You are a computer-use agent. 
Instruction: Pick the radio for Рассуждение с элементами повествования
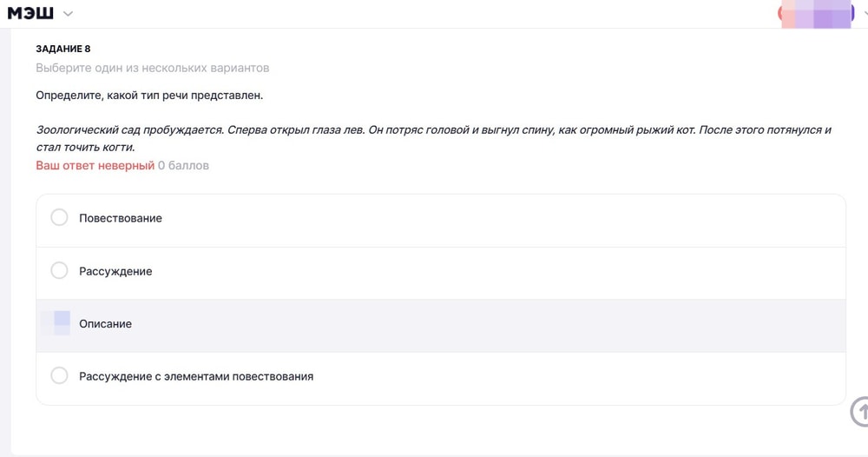(x=59, y=376)
